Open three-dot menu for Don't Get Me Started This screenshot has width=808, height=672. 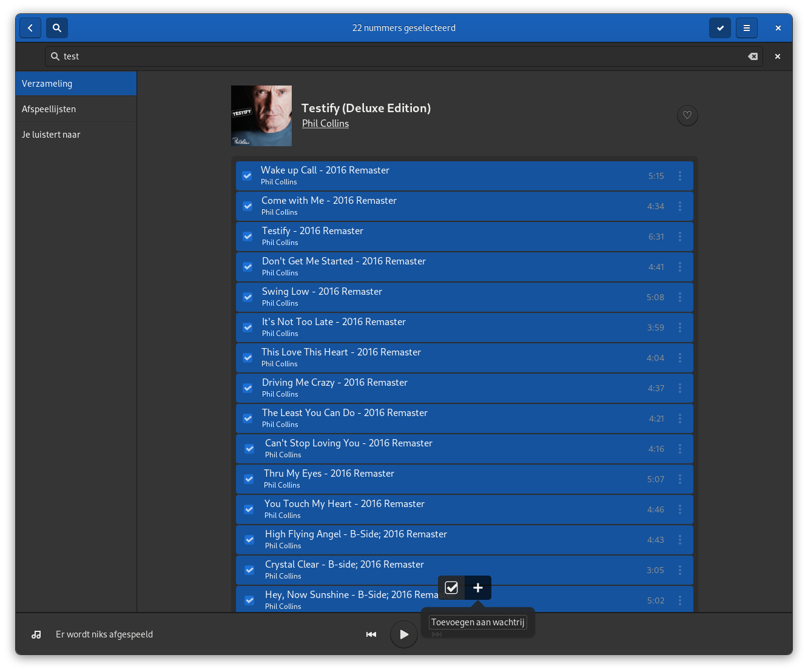680,267
